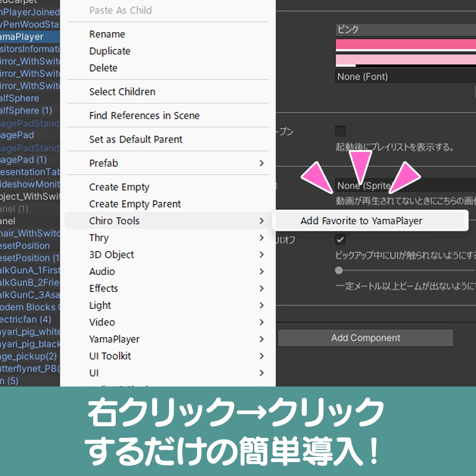Viewport: 476px width, 476px height.
Task: Select Object_WithSwitch hierarchy item
Action: point(30,197)
